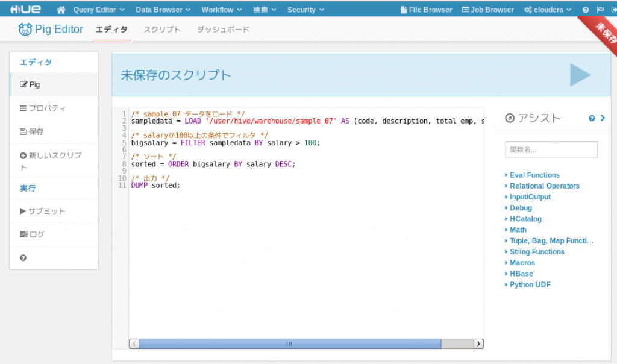Open the Data Browser dropdown menu
The width and height of the screenshot is (617, 364).
click(163, 10)
